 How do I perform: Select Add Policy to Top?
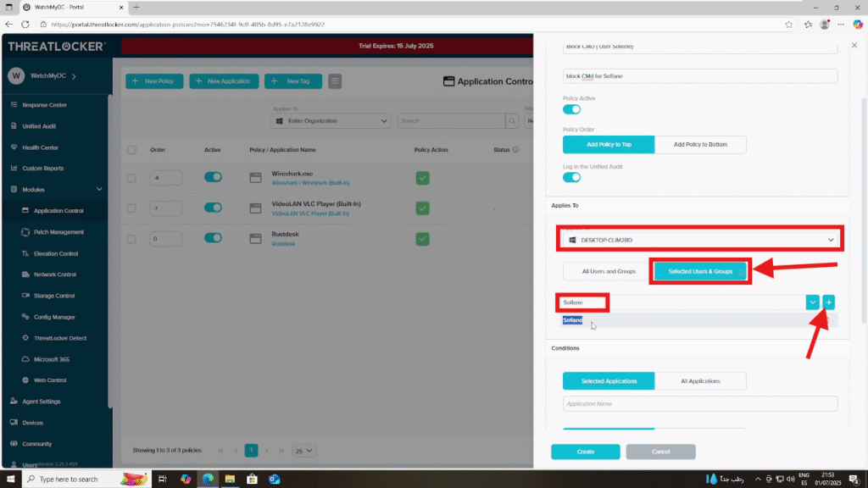[609, 144]
